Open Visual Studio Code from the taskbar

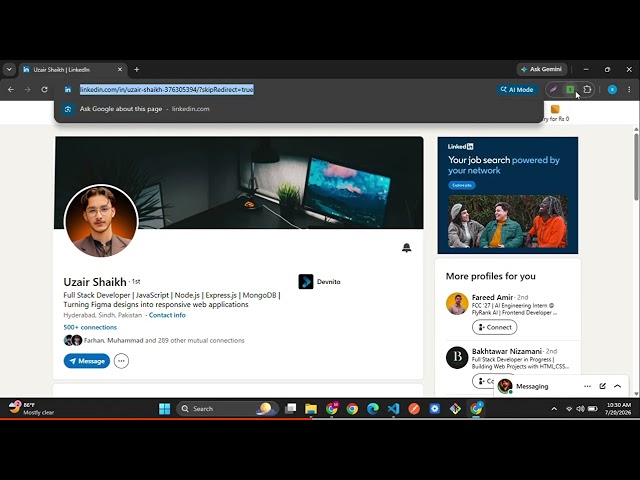[x=393, y=409]
